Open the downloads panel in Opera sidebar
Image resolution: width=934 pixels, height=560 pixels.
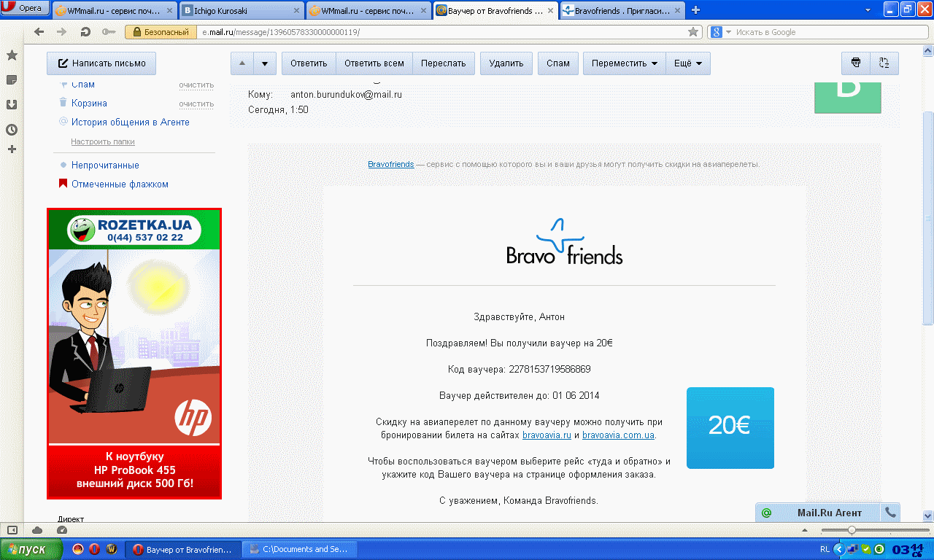click(12, 104)
